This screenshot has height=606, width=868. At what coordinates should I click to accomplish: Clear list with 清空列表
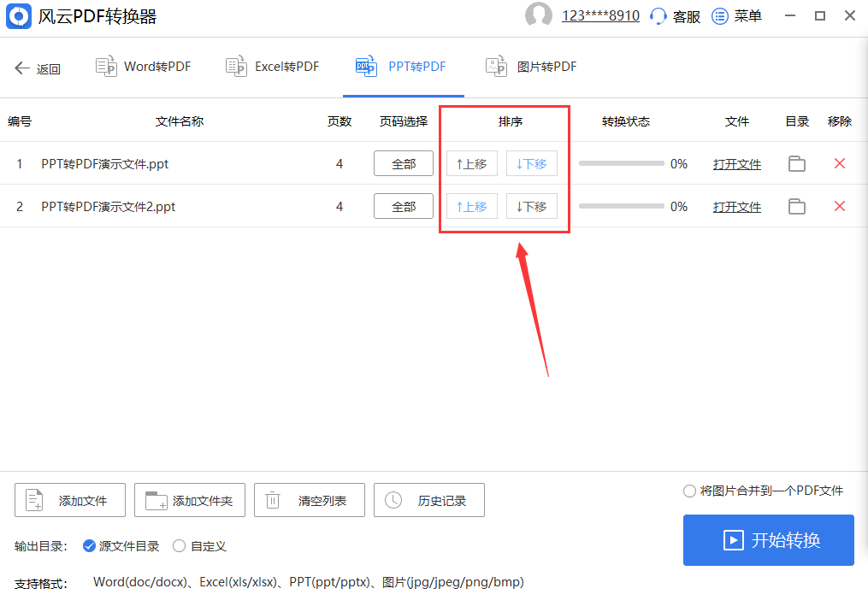tap(309, 500)
